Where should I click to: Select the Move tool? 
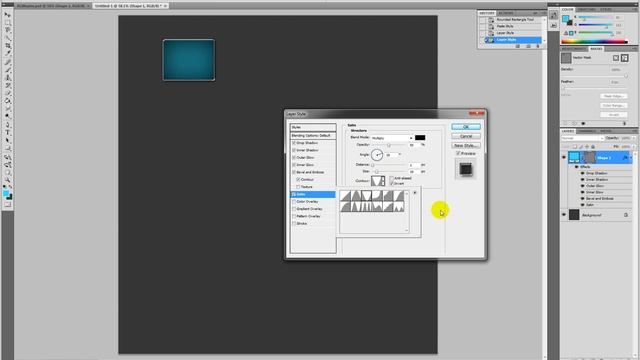(x=7, y=15)
